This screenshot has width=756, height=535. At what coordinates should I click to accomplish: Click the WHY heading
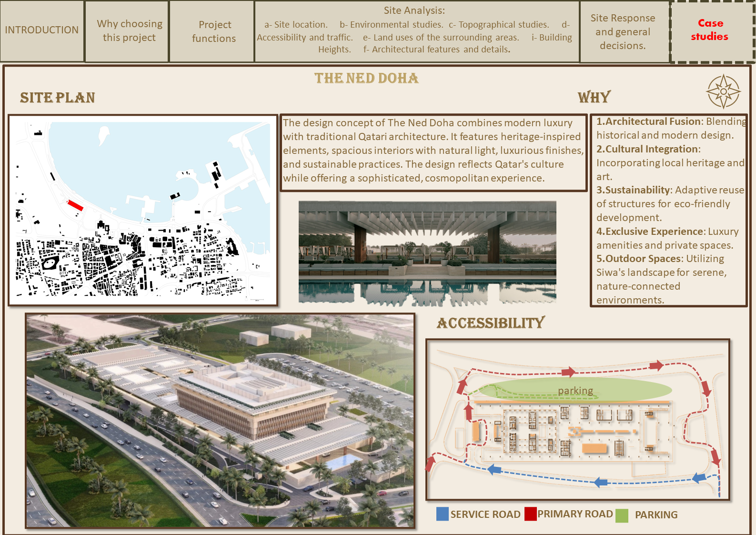point(594,97)
